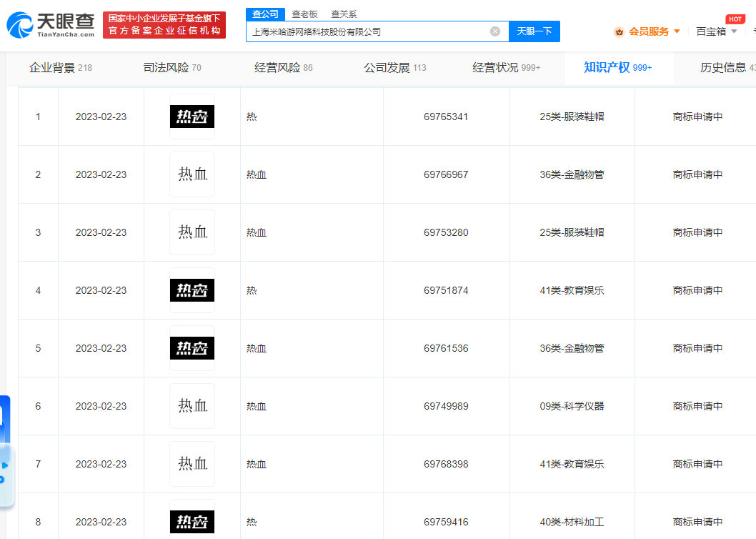Screen dimensions: 756x539
Task: Click the red official credit agency banner
Action: coord(164,25)
